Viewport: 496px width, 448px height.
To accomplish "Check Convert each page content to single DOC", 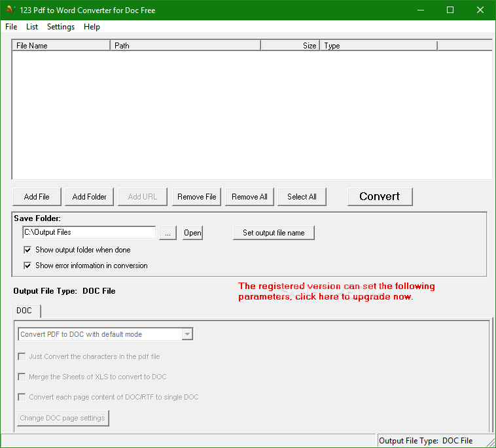I will click(109, 397).
